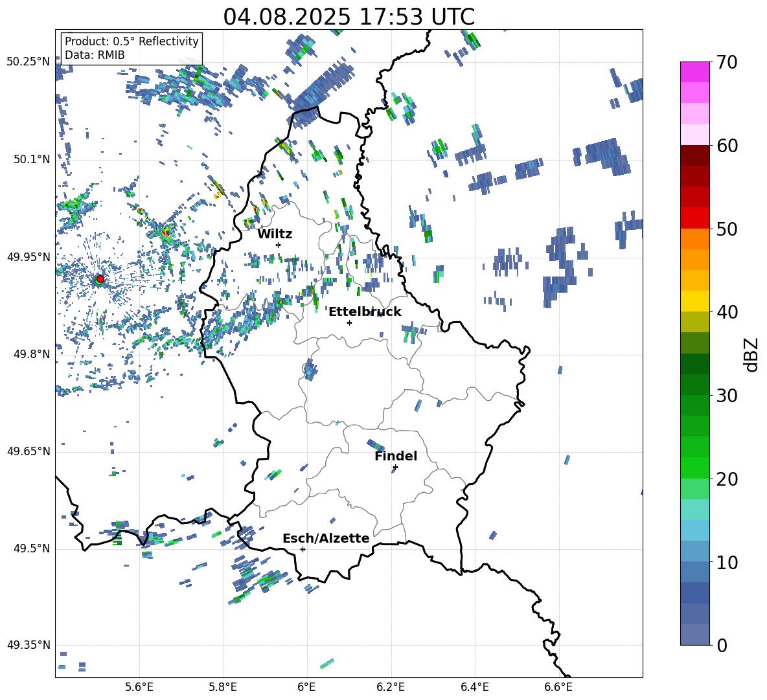The height and width of the screenshot is (700, 767).
Task: Click the 49.65°N latitude label
Action: (x=29, y=451)
